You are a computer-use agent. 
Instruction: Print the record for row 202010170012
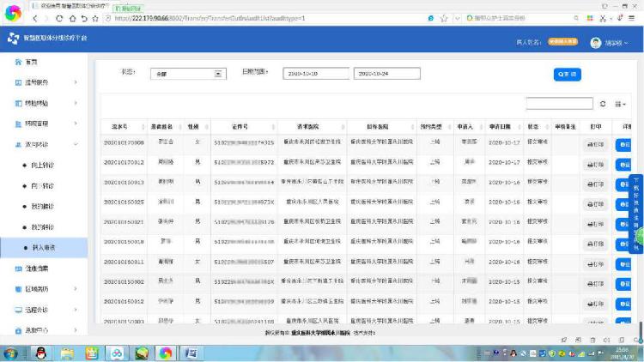point(595,165)
